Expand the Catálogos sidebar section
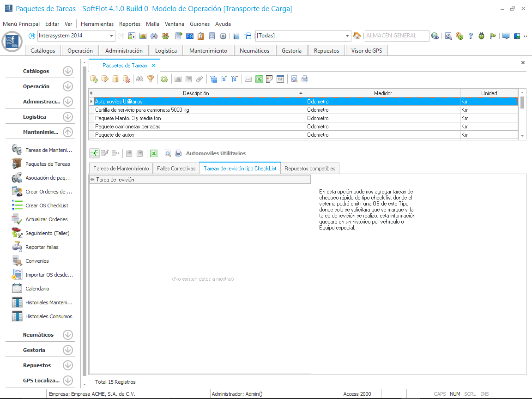Image resolution: width=532 pixels, height=399 pixels. (x=68, y=71)
